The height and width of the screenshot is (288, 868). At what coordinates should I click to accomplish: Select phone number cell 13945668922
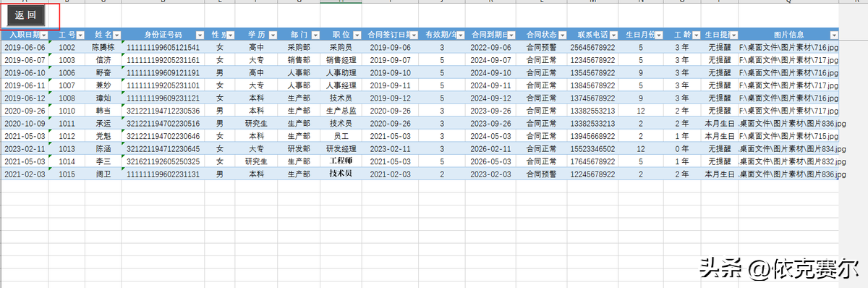[x=593, y=136]
